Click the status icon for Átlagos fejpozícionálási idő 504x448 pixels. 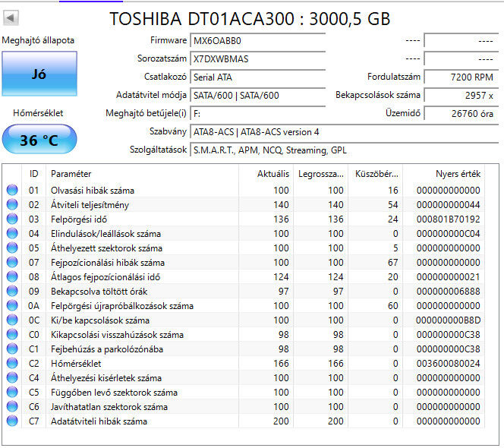(12, 276)
